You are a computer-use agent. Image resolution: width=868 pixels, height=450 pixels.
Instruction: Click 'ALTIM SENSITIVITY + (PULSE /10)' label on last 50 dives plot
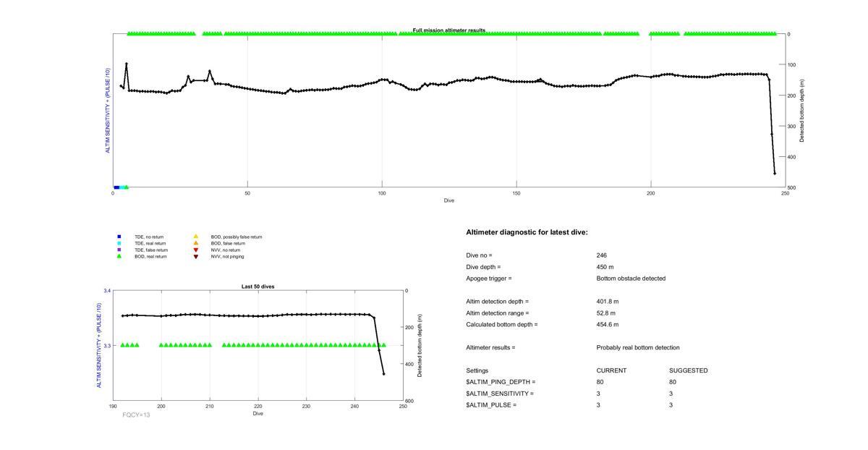point(99,345)
